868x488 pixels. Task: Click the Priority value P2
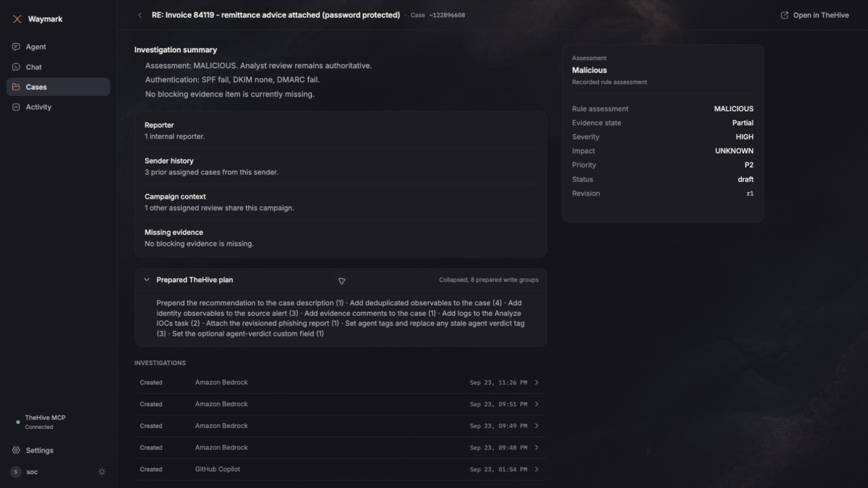(749, 165)
